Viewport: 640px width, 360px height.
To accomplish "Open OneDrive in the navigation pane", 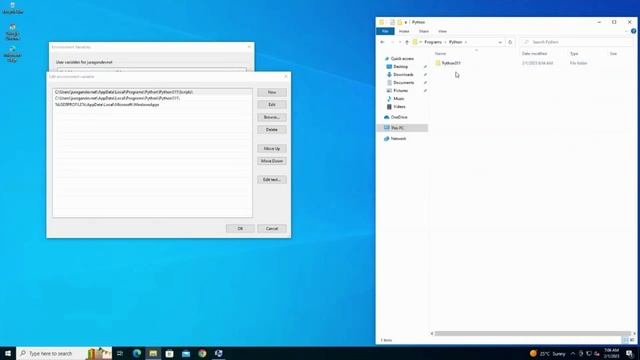I will [x=396, y=117].
